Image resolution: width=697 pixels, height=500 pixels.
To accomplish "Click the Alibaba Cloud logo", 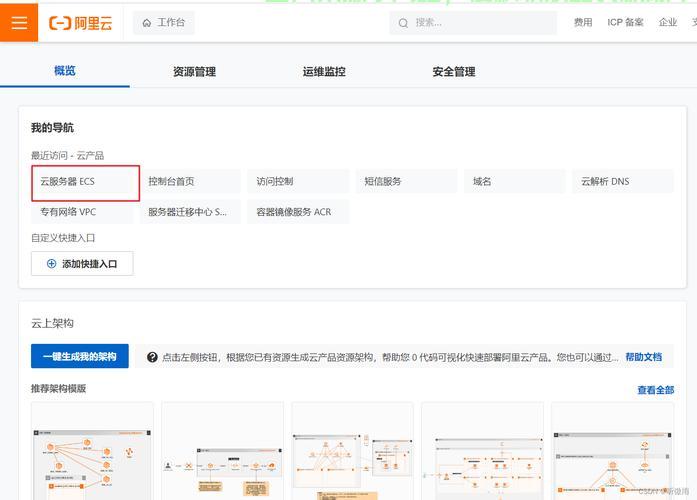I will coord(80,23).
